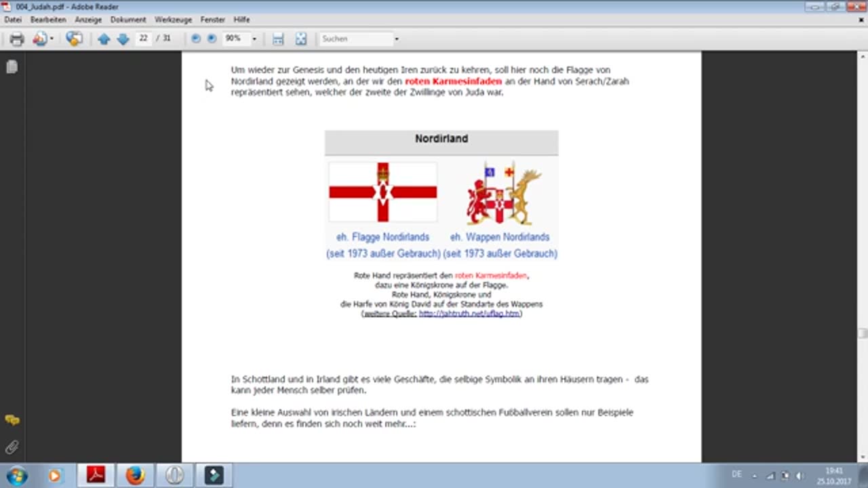The width and height of the screenshot is (868, 488).
Task: Click the document's vertical scrollbar
Action: [x=862, y=258]
